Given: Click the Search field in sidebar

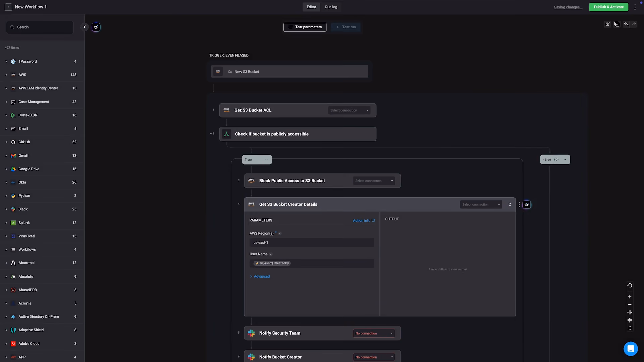Looking at the screenshot, I should pyautogui.click(x=40, y=27).
